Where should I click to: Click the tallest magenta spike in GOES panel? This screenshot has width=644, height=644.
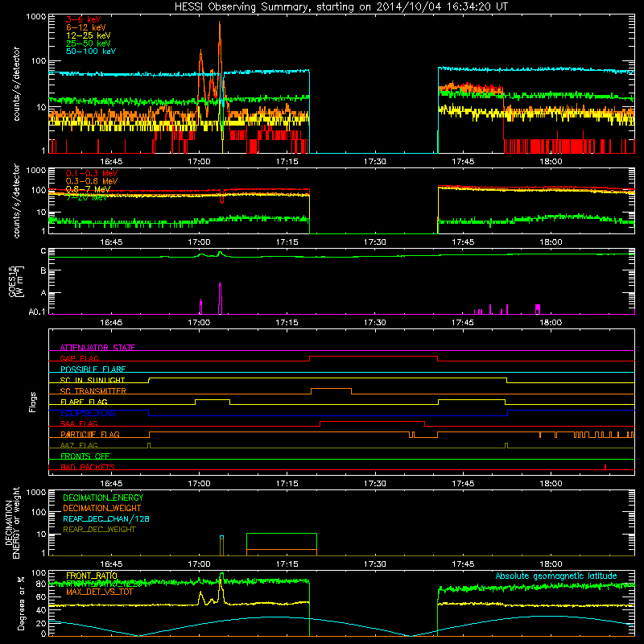pyautogui.click(x=221, y=298)
